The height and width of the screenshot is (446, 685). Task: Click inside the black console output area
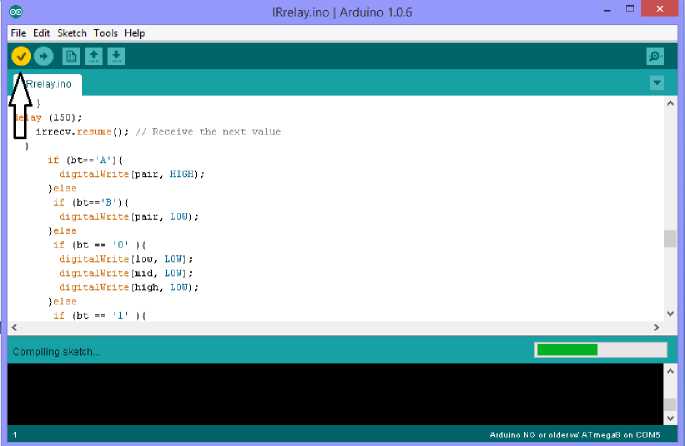point(336,394)
